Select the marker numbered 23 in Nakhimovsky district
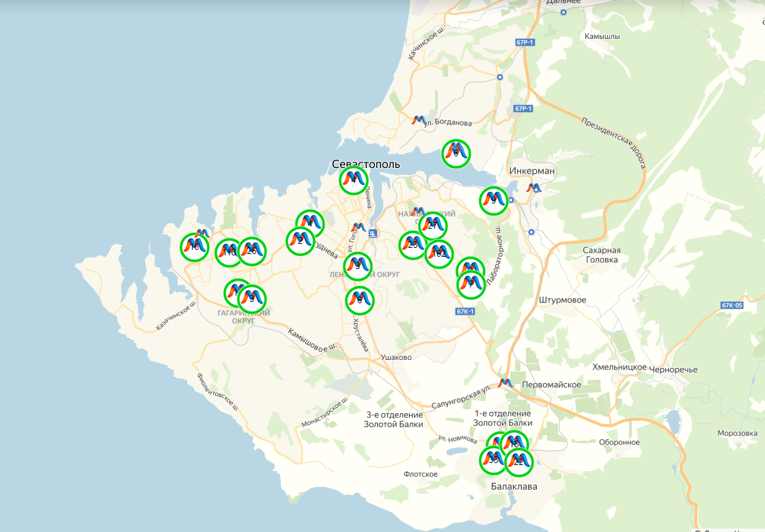 tap(413, 245)
